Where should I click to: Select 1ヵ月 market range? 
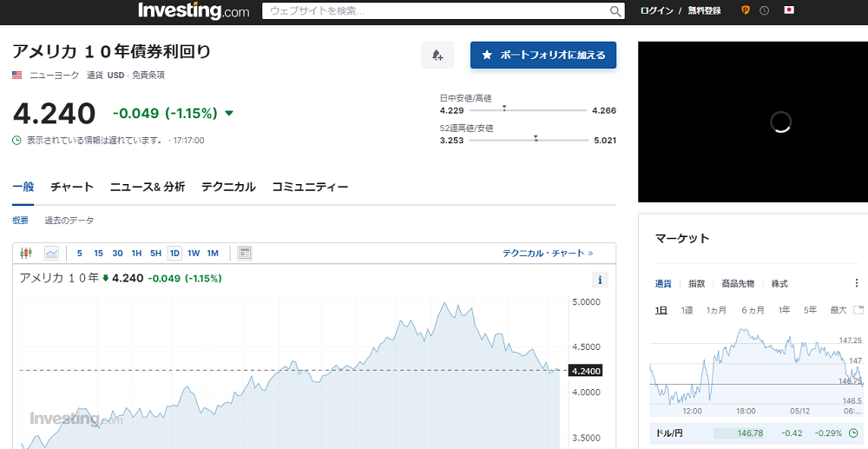(716, 310)
